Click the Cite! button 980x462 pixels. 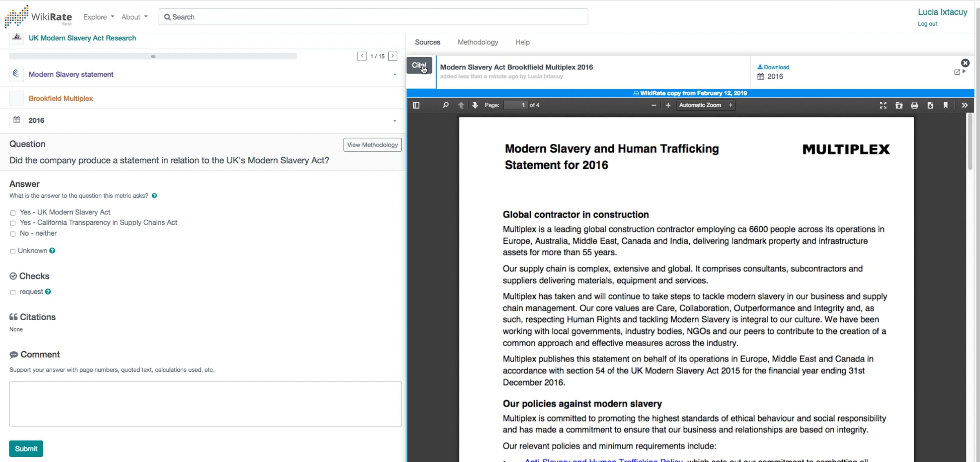click(x=419, y=65)
